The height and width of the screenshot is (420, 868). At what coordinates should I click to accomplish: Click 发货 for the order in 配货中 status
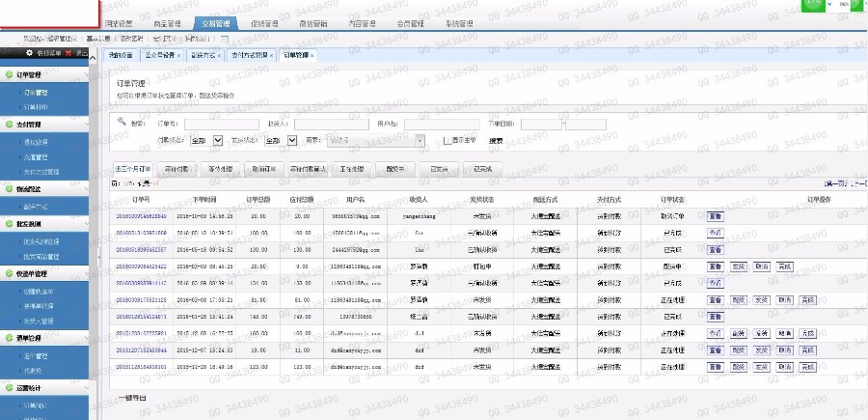739,266
